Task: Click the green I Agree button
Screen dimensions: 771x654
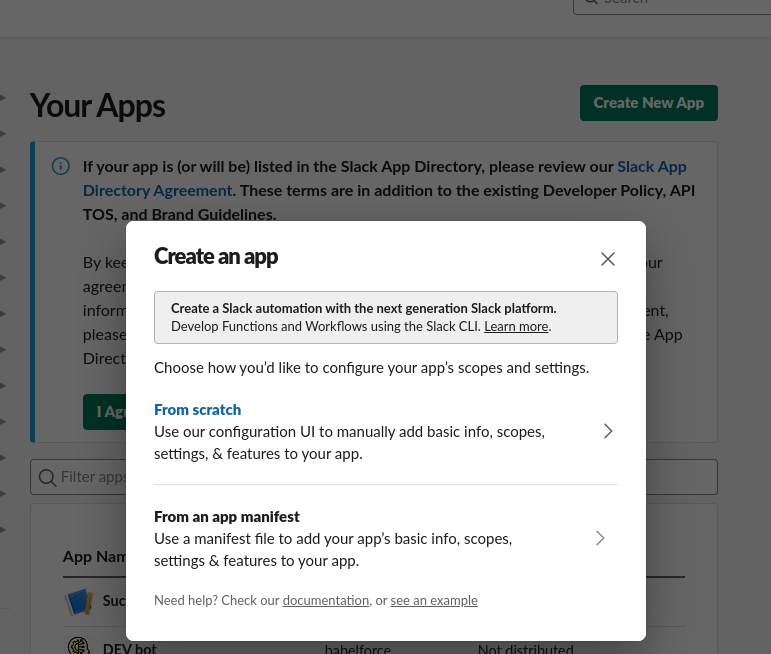Action: click(x=103, y=411)
